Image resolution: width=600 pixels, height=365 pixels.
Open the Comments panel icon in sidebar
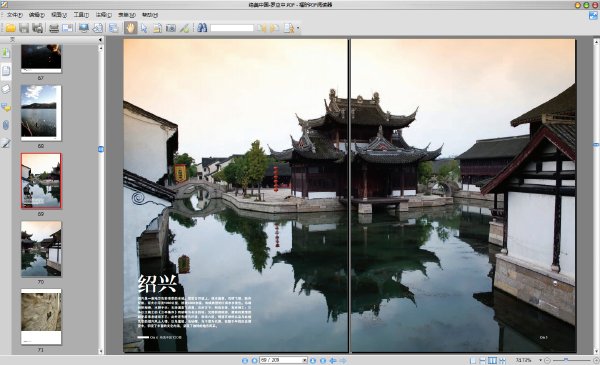[x=6, y=108]
